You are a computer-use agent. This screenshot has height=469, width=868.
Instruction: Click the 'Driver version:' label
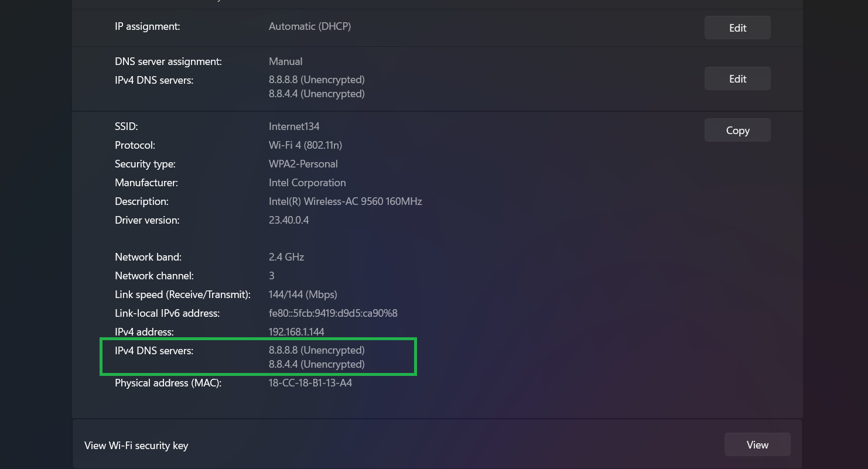click(x=147, y=220)
